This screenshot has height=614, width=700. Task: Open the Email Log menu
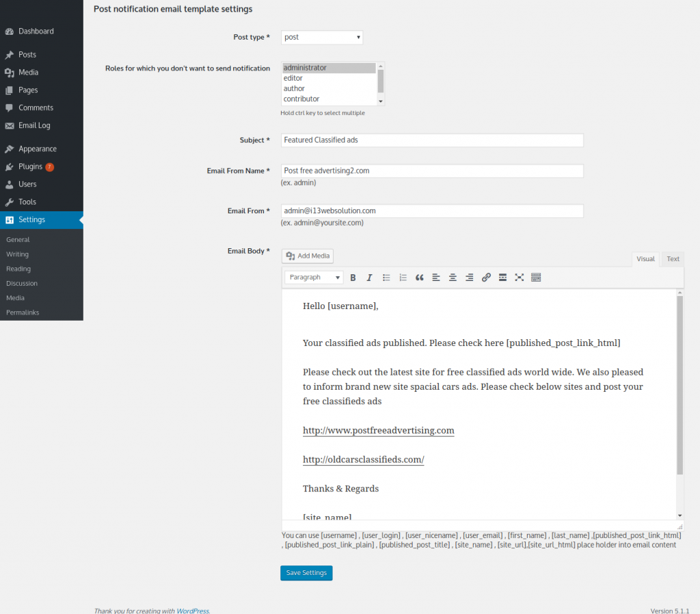[x=42, y=126]
